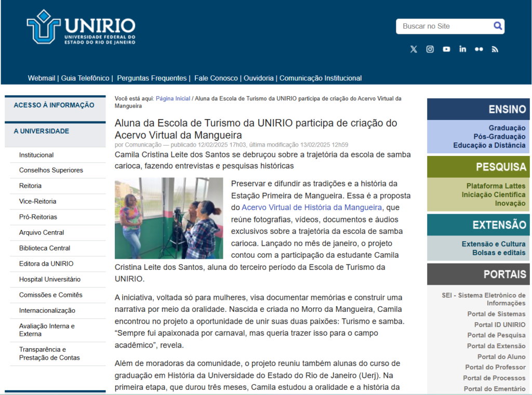Screen dimensions: 532x395
Task: Select Arquivo Central in left menu
Action: click(x=42, y=233)
